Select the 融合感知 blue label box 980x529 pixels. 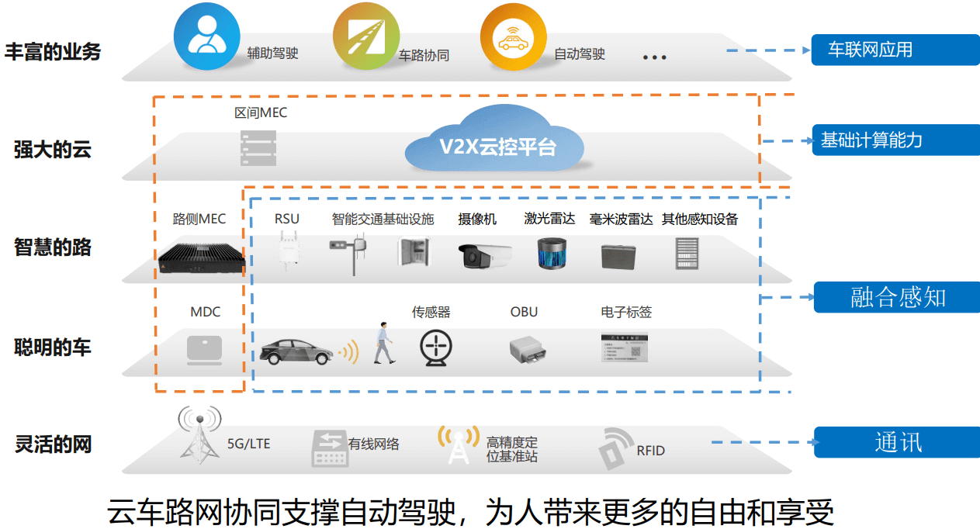[898, 297]
